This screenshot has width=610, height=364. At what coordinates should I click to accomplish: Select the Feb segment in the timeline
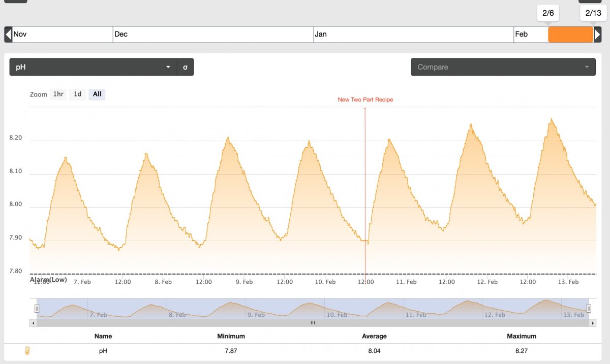[531, 35]
